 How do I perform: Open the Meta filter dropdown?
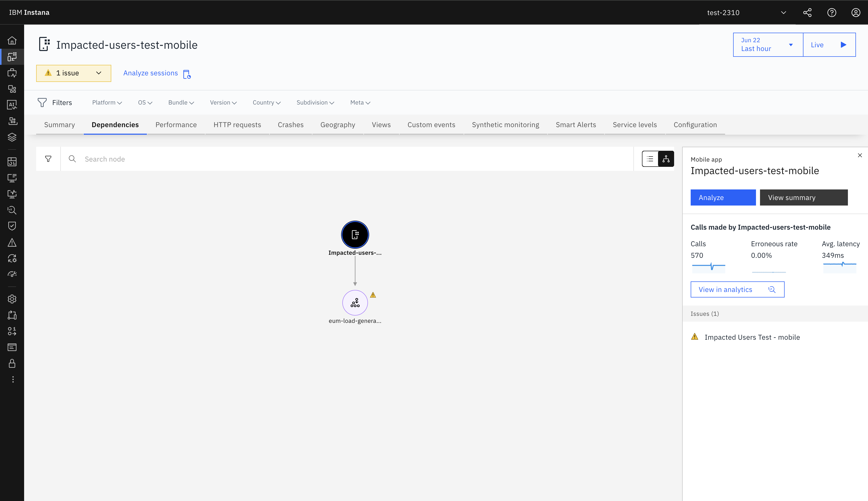tap(360, 103)
